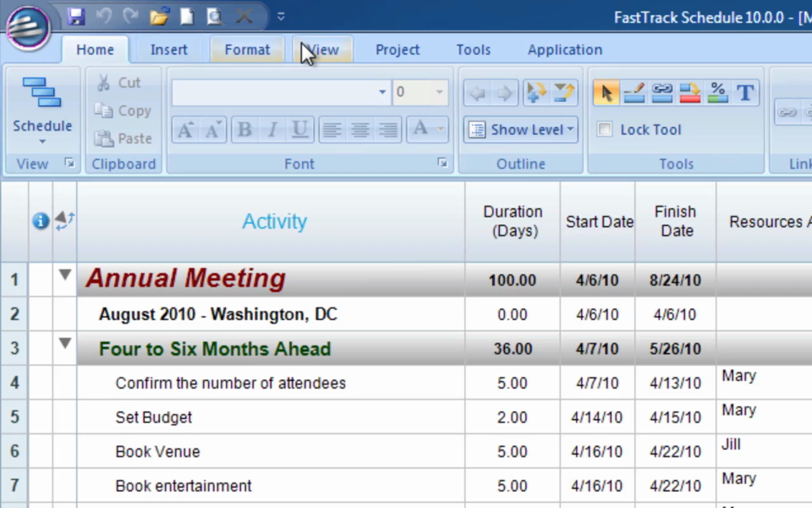Open the Font group dialog launcher
This screenshot has height=508, width=812.
(x=442, y=163)
